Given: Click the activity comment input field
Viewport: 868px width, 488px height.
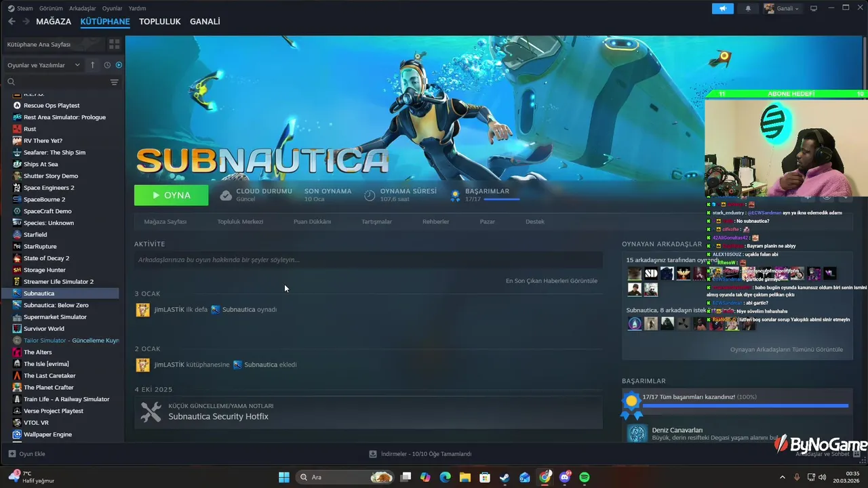Looking at the screenshot, I should pyautogui.click(x=368, y=260).
